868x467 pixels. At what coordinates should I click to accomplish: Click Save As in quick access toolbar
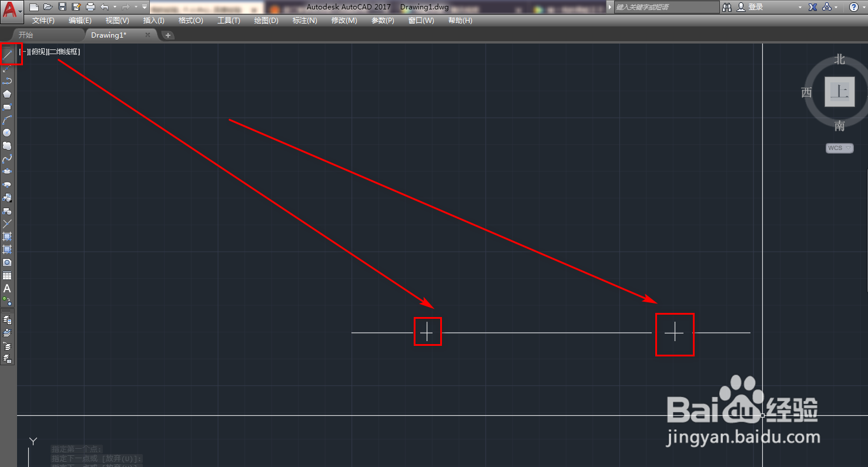click(76, 7)
